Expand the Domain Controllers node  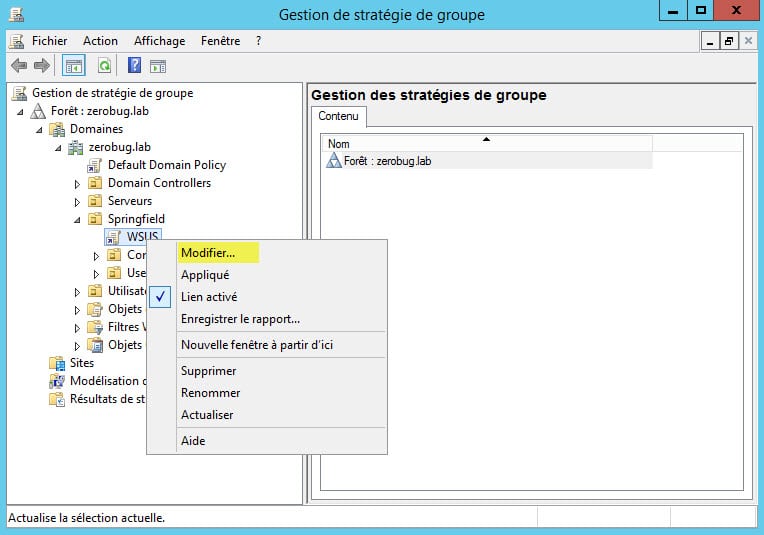pyautogui.click(x=77, y=184)
